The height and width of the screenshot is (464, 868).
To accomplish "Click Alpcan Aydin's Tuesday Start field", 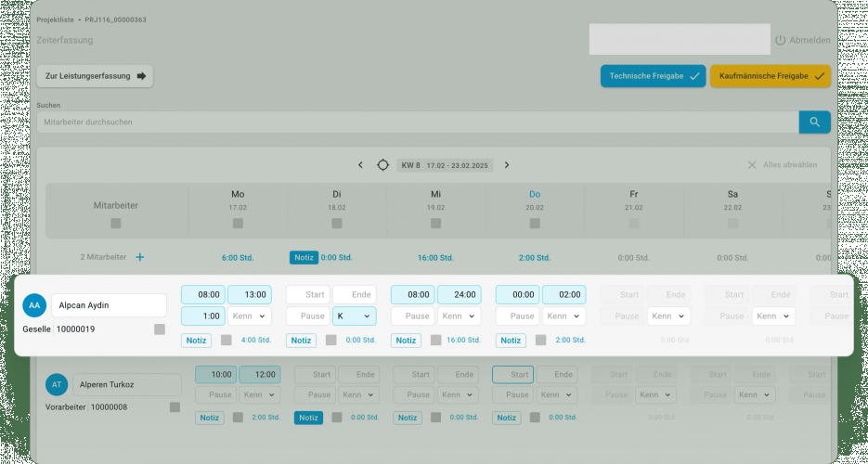I will pyautogui.click(x=308, y=295).
